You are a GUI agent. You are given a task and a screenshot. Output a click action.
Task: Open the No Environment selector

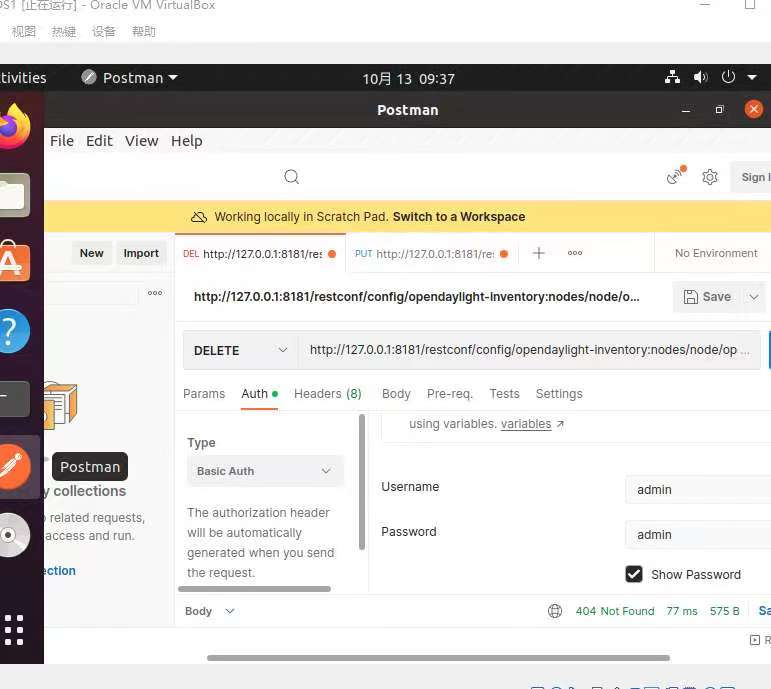pos(716,253)
